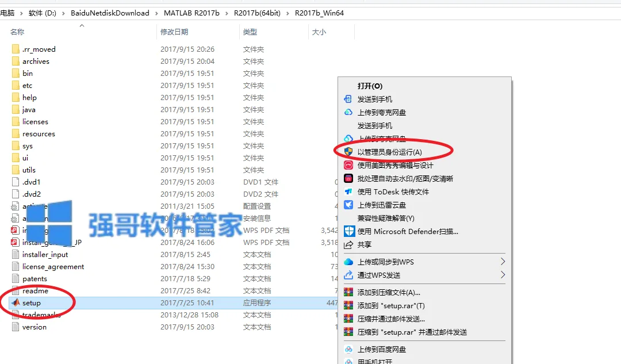The height and width of the screenshot is (364, 621).
Task: Click the 迅雷云盘 upload icon
Action: (348, 205)
